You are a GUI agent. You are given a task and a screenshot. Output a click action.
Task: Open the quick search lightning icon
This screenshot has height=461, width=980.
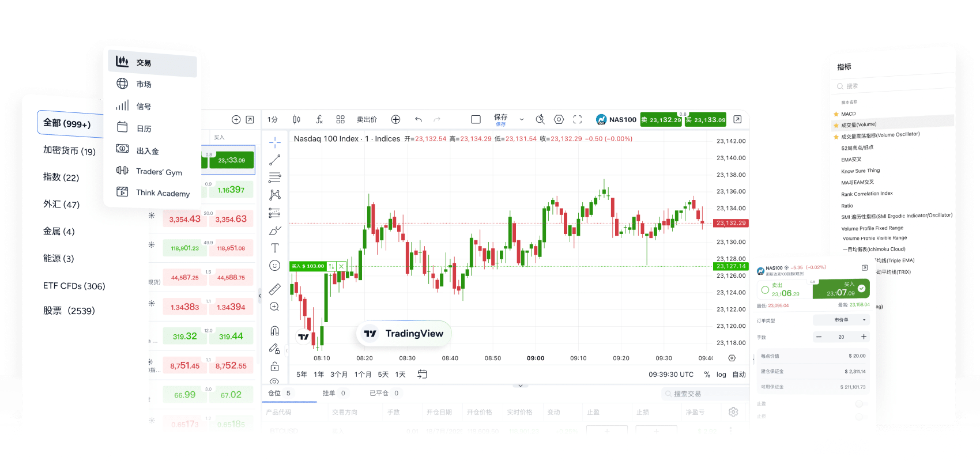[540, 119]
